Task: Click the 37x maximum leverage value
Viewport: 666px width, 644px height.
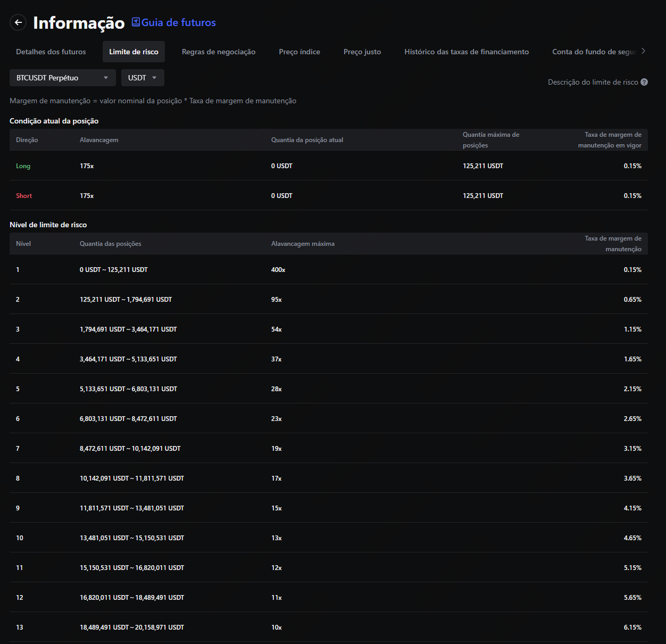Action: [x=277, y=359]
